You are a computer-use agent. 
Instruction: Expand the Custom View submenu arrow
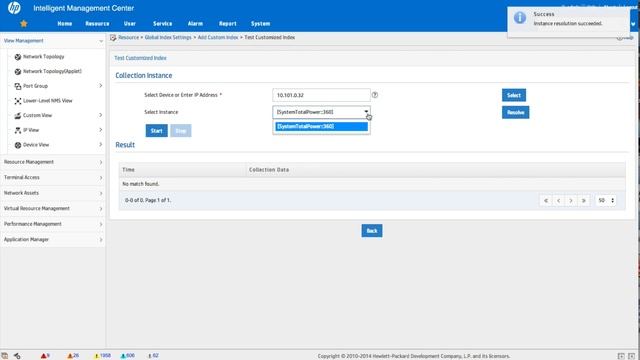(x=100, y=115)
